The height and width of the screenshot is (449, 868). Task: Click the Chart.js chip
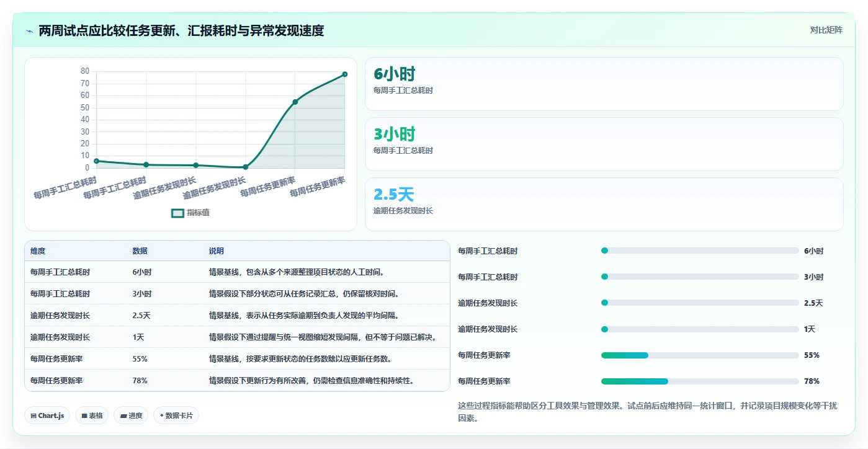[47, 416]
